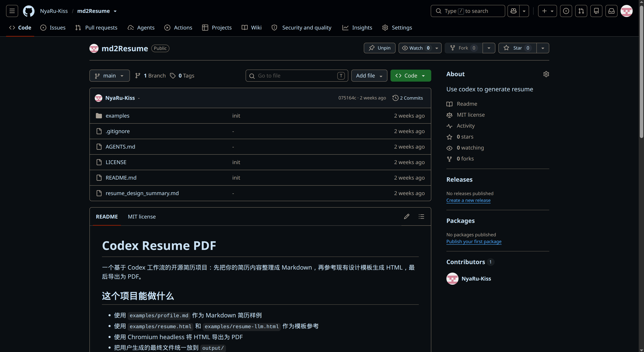Expand the fork options dropdown arrow
The height and width of the screenshot is (352, 644).
489,48
